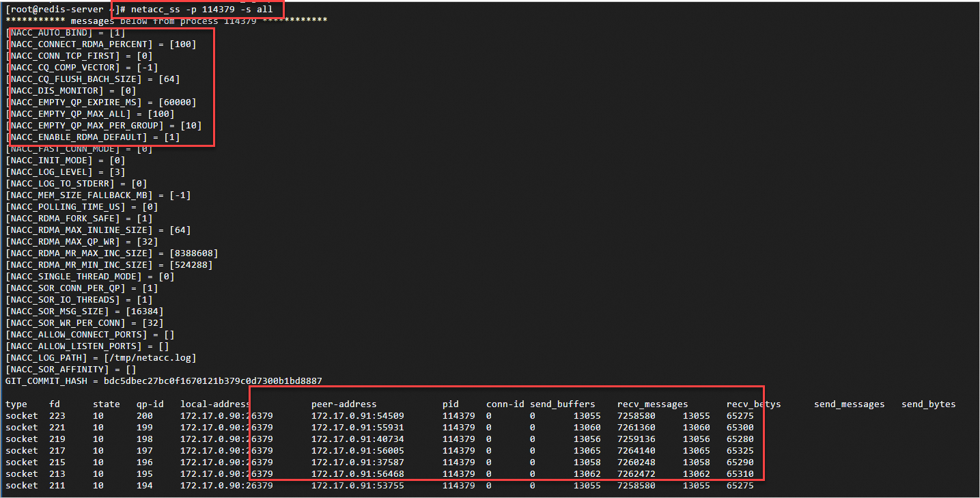Select the NACC_SINGLE_THREAD_MODE line

[89, 277]
